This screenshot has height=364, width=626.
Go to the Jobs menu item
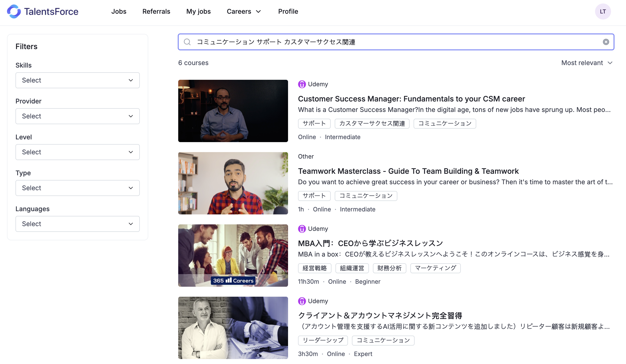pos(119,11)
